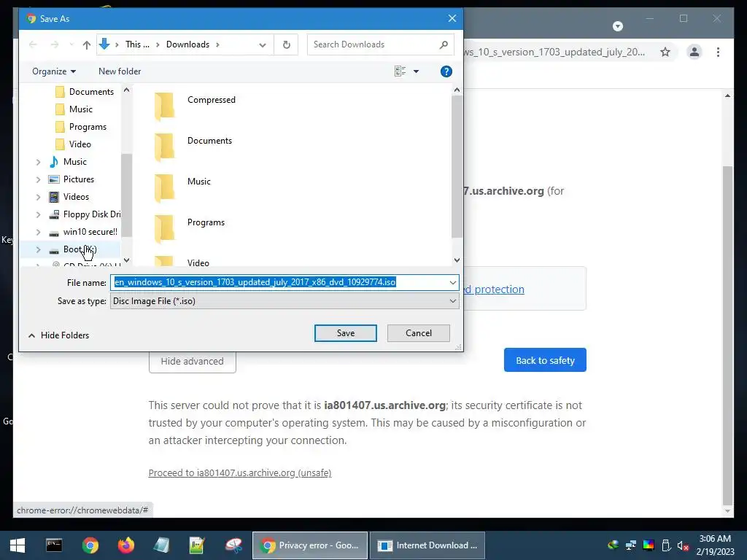Bookmark this page with the star icon
This screenshot has height=560, width=747.
click(x=665, y=52)
